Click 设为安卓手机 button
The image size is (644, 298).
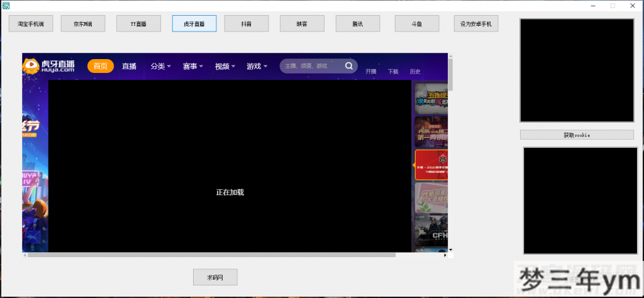tap(476, 24)
